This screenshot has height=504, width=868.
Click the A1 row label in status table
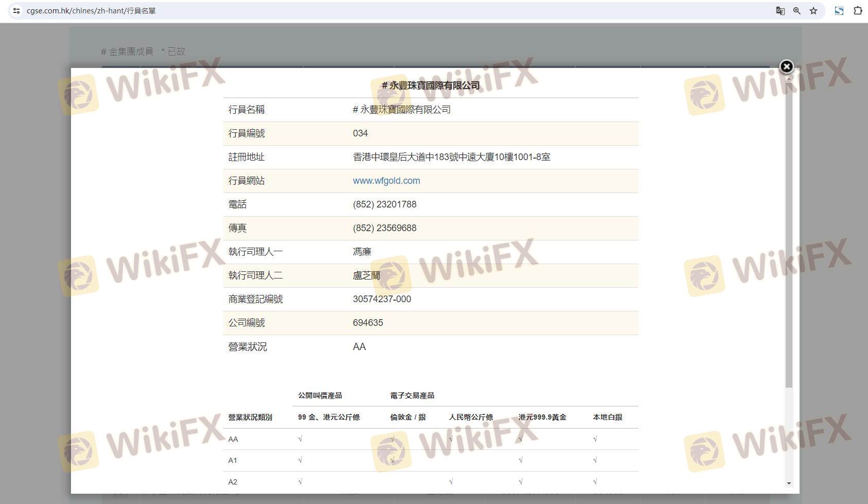click(x=233, y=460)
